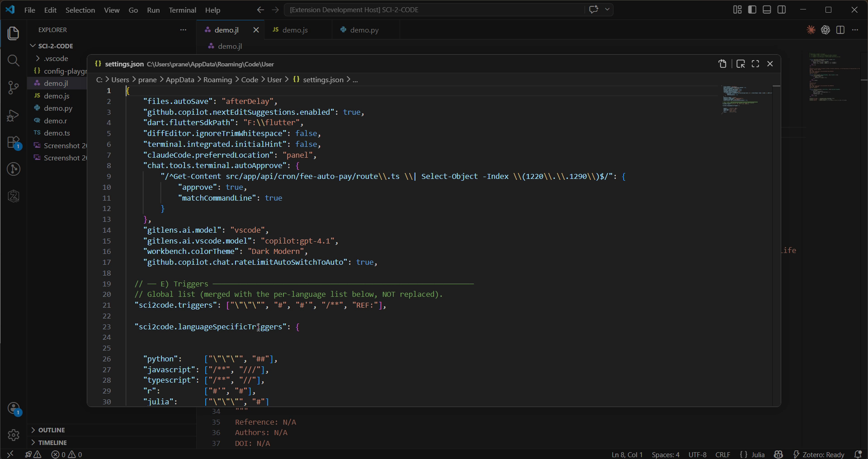Open the File menu
The image size is (868, 459).
pos(29,10)
